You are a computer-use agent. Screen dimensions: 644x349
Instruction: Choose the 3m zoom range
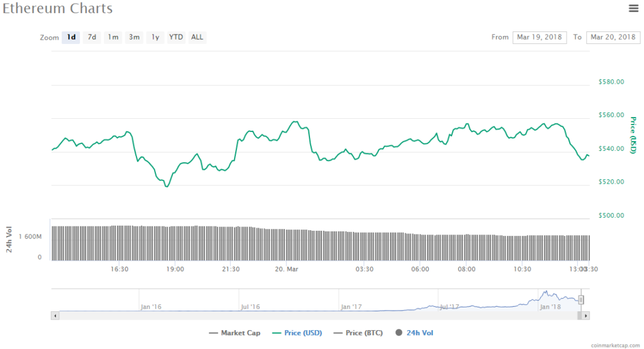point(134,37)
